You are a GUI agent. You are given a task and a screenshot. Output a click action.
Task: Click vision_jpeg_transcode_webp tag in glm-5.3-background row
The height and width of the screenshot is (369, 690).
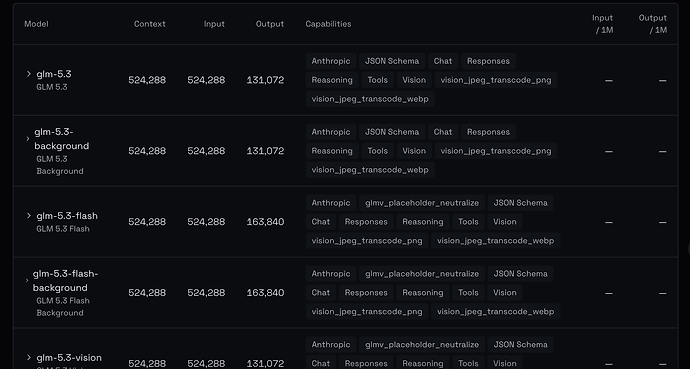tap(370, 170)
